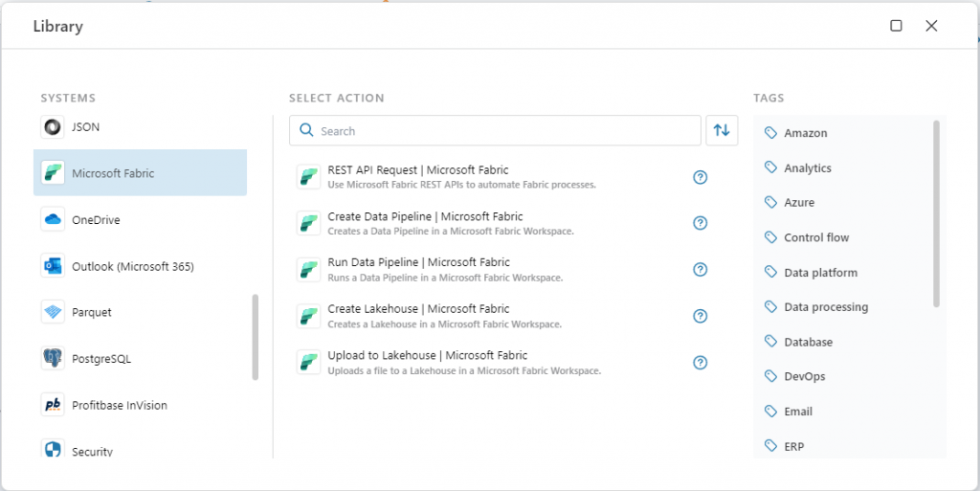Click the Parquet system icon
Screen dimensions: 980x491
click(x=53, y=312)
